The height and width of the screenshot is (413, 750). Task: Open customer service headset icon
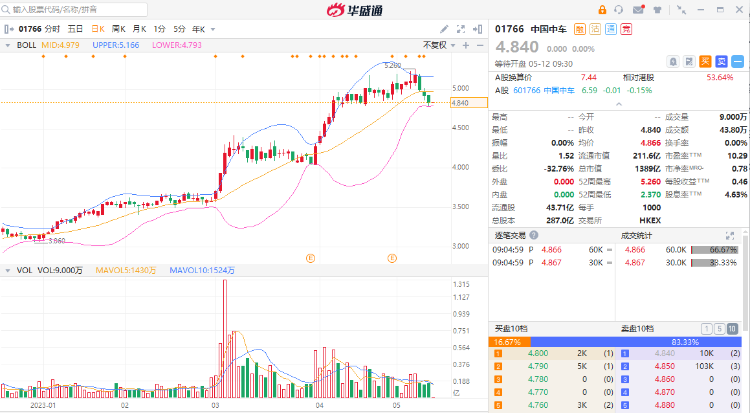pyautogui.click(x=618, y=10)
